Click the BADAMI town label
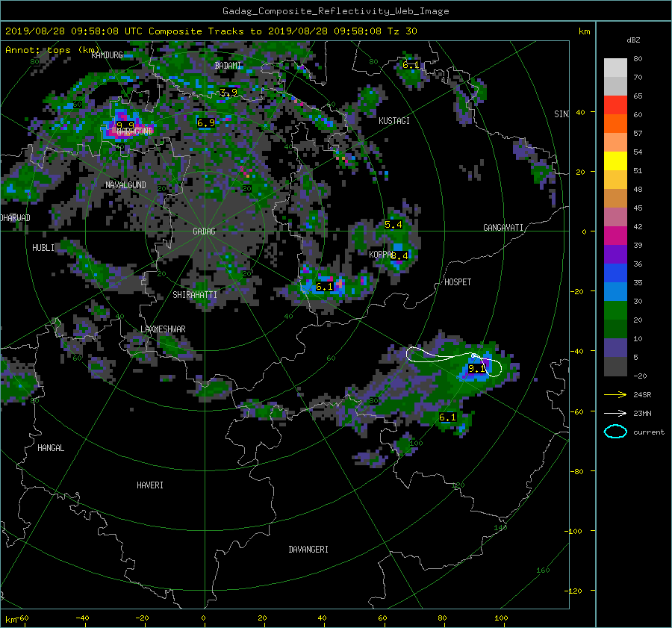Viewport: 672px width, 628px height. (x=228, y=66)
